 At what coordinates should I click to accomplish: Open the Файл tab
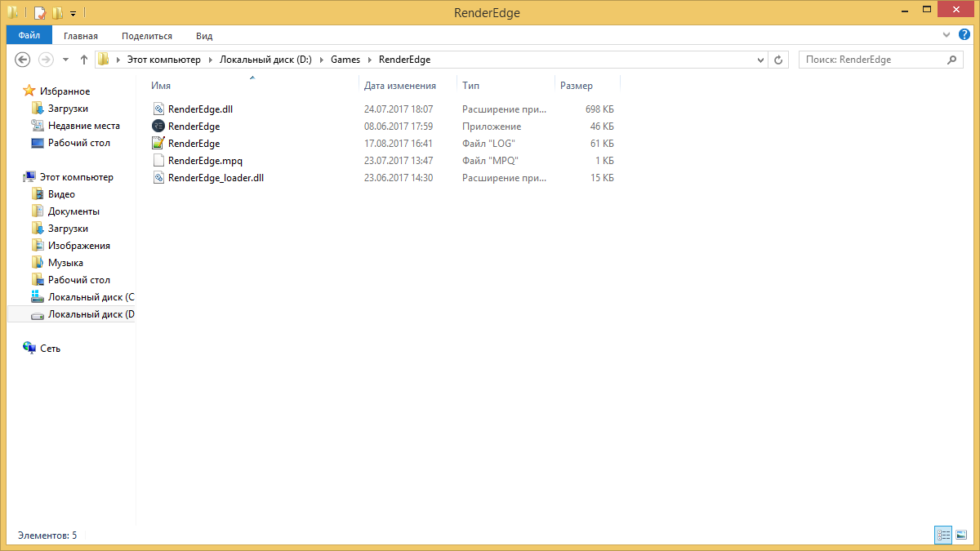click(x=29, y=36)
